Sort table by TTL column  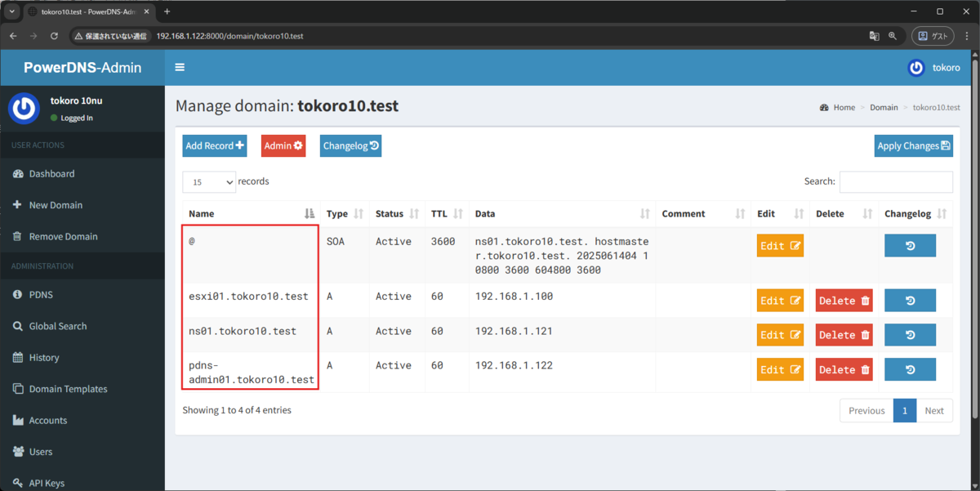(447, 213)
